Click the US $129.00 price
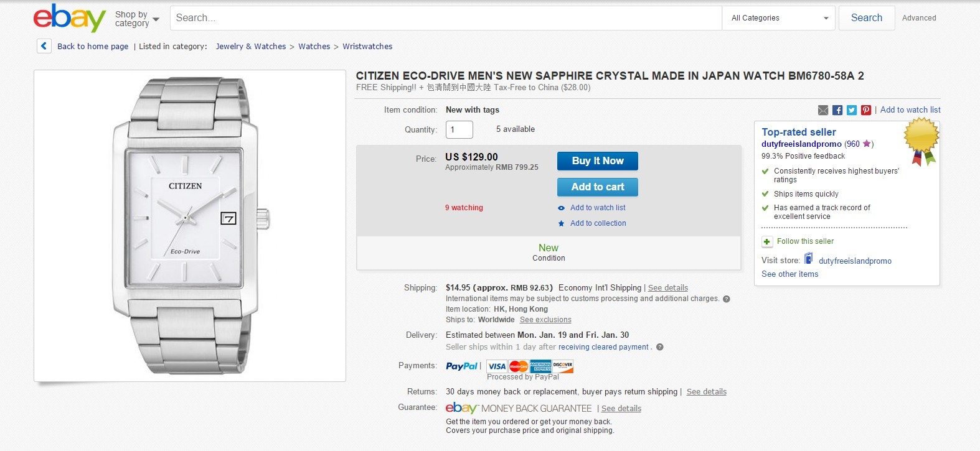 coord(471,157)
